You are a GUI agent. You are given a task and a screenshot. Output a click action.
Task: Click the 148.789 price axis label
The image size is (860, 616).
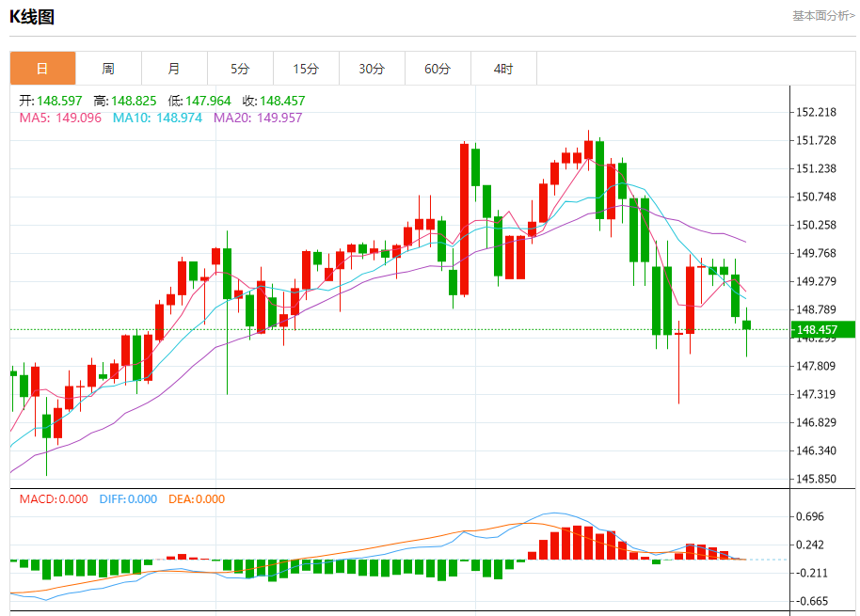click(x=816, y=309)
